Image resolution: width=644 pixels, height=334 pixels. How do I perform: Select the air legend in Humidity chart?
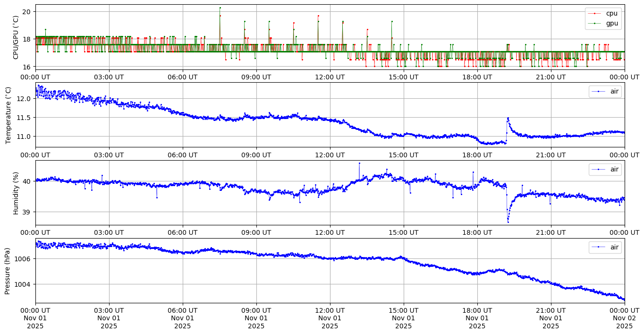point(614,169)
